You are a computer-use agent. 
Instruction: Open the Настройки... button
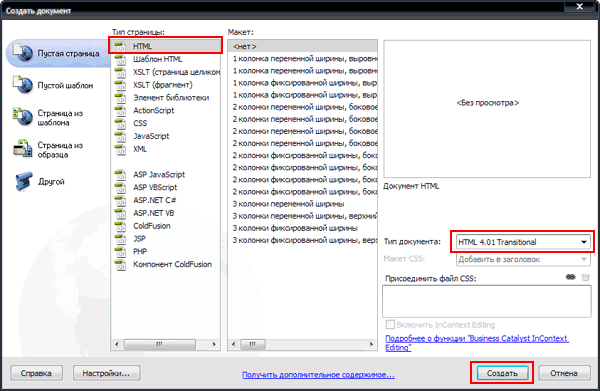pyautogui.click(x=106, y=373)
